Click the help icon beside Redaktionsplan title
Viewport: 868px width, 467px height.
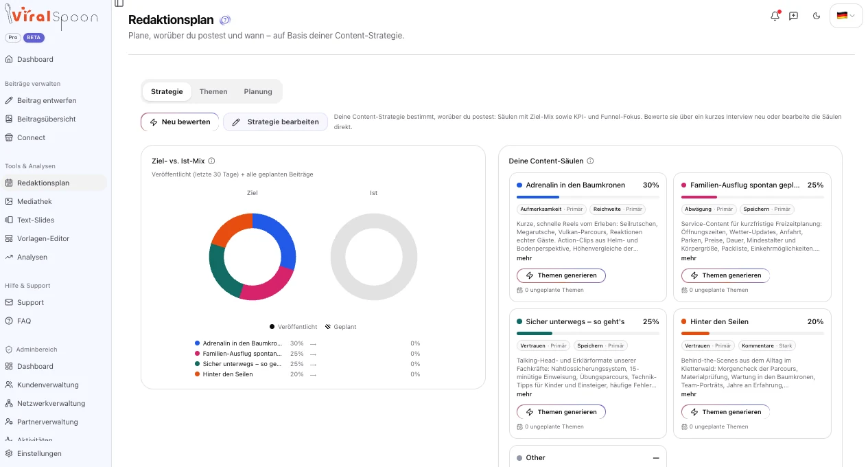click(x=225, y=21)
